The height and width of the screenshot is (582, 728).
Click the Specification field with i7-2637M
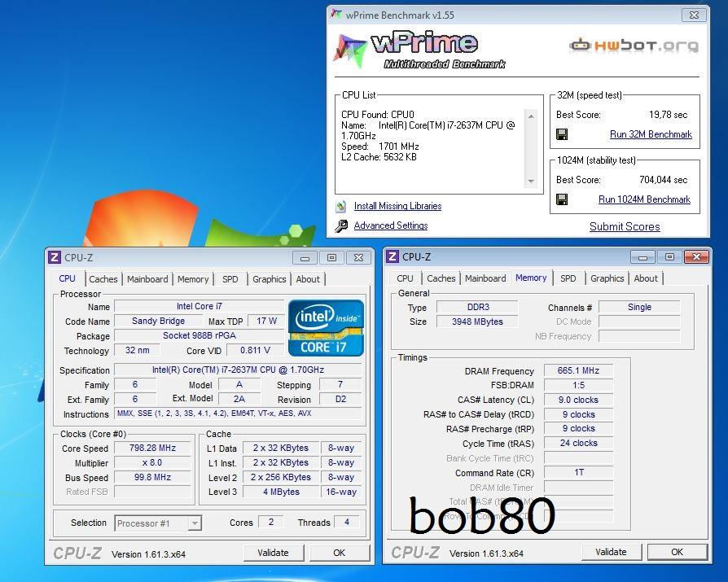pos(238,370)
